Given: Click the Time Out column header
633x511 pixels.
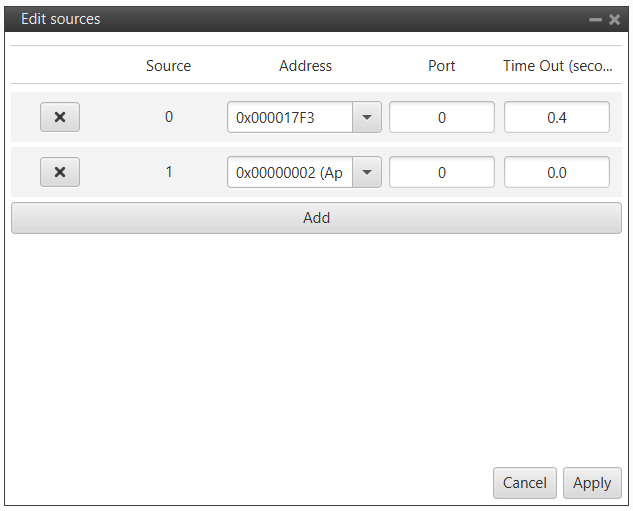Looking at the screenshot, I should (557, 66).
